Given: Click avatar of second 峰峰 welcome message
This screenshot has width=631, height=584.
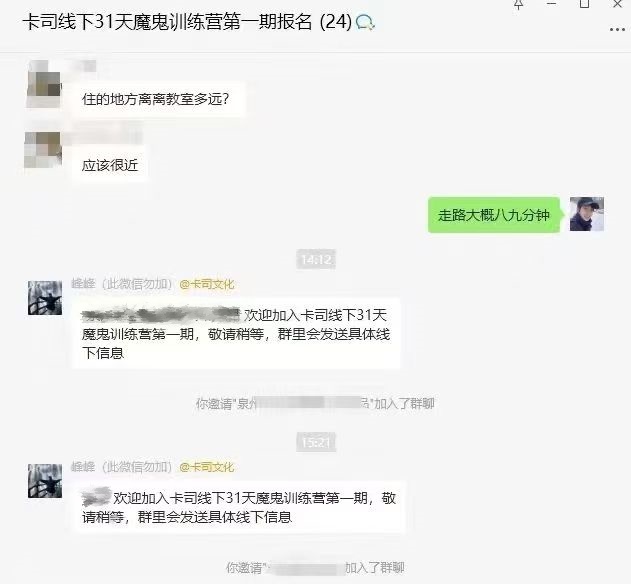Looking at the screenshot, I should point(45,481).
